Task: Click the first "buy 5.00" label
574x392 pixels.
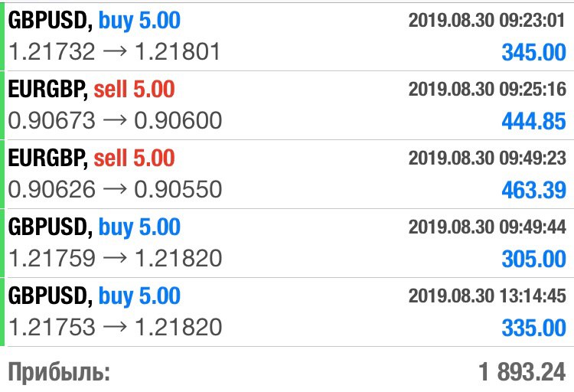Action: click(139, 21)
